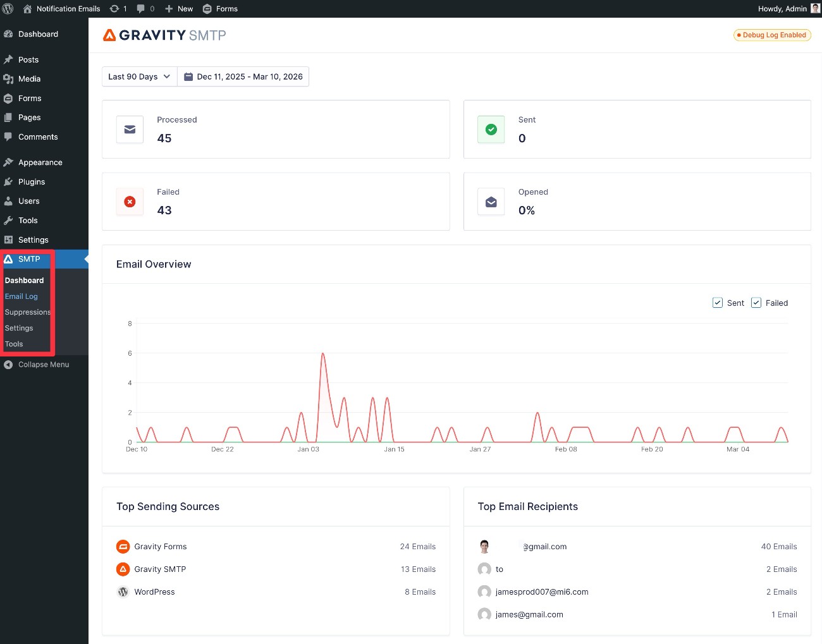The width and height of the screenshot is (822, 644).
Task: Open the sidebar Tools item above Settings
Action: pos(28,221)
